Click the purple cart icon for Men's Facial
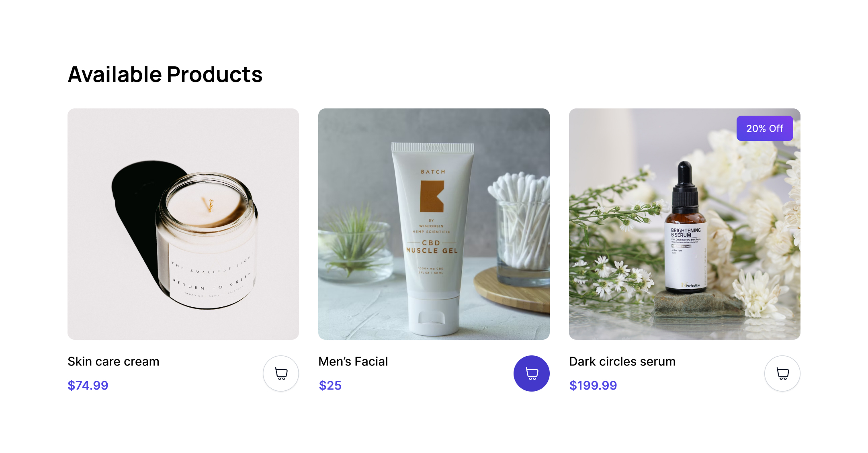The width and height of the screenshot is (868, 453). [x=532, y=373]
